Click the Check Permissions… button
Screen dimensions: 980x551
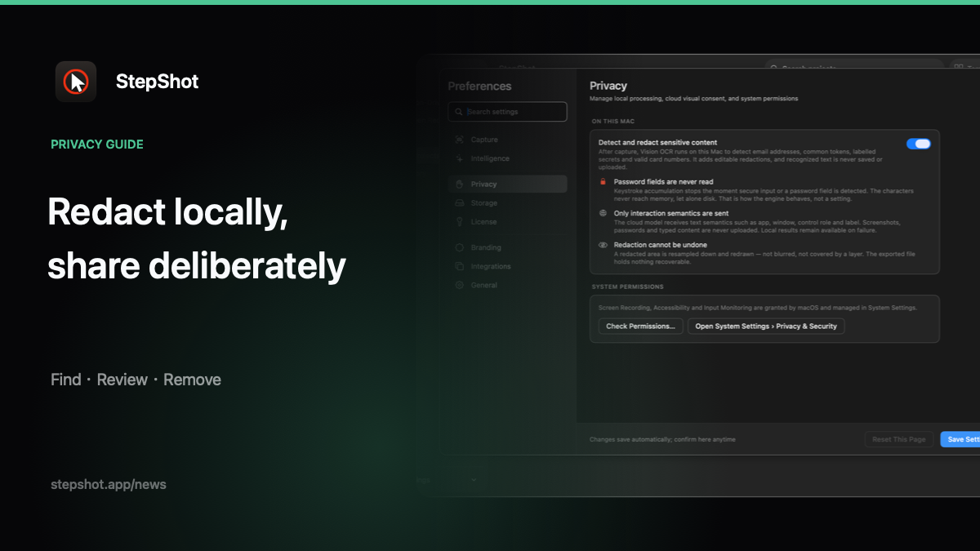[x=640, y=326]
